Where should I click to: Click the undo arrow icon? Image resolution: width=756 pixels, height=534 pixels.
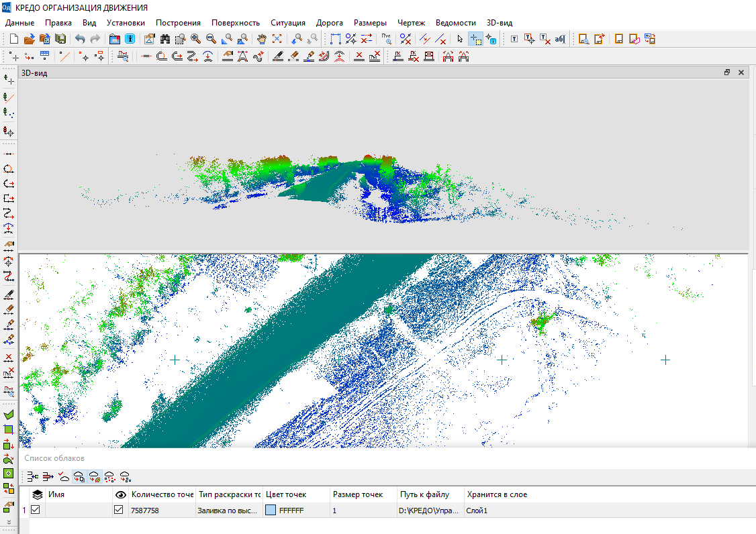80,39
